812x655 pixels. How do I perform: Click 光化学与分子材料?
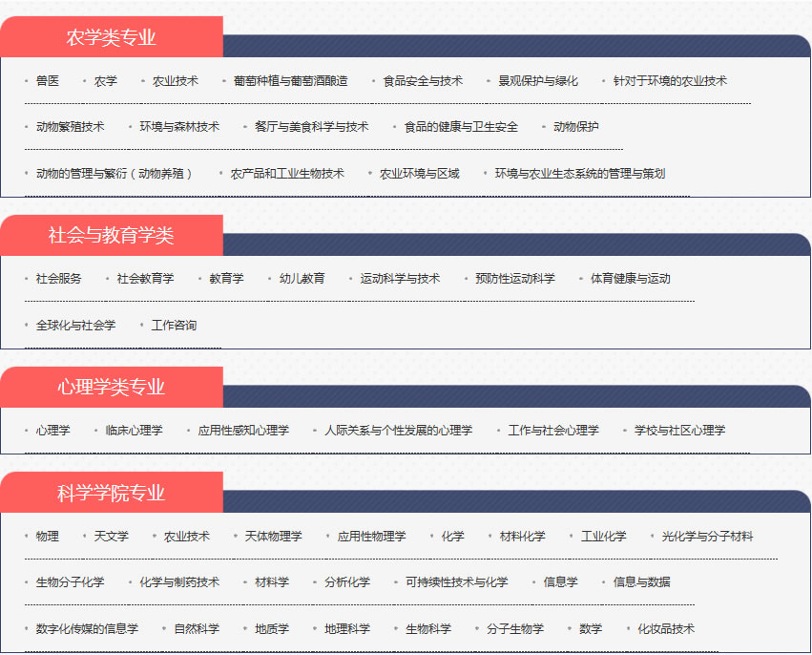coord(707,537)
